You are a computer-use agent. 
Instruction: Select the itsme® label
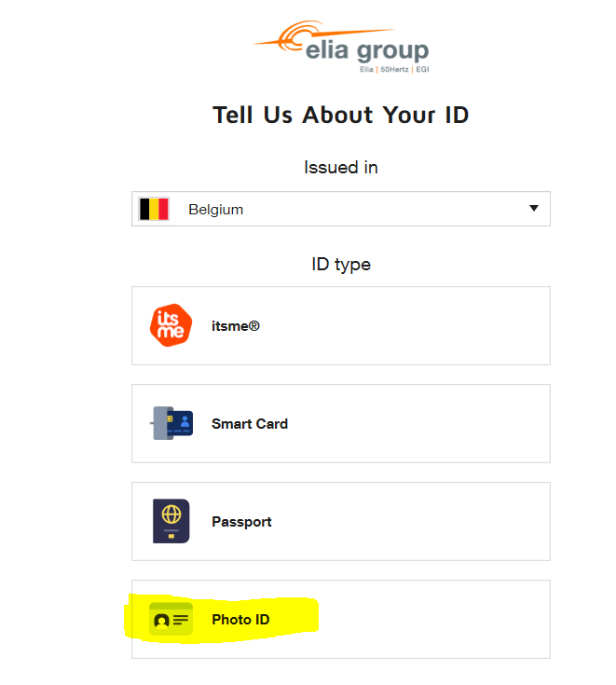[236, 326]
